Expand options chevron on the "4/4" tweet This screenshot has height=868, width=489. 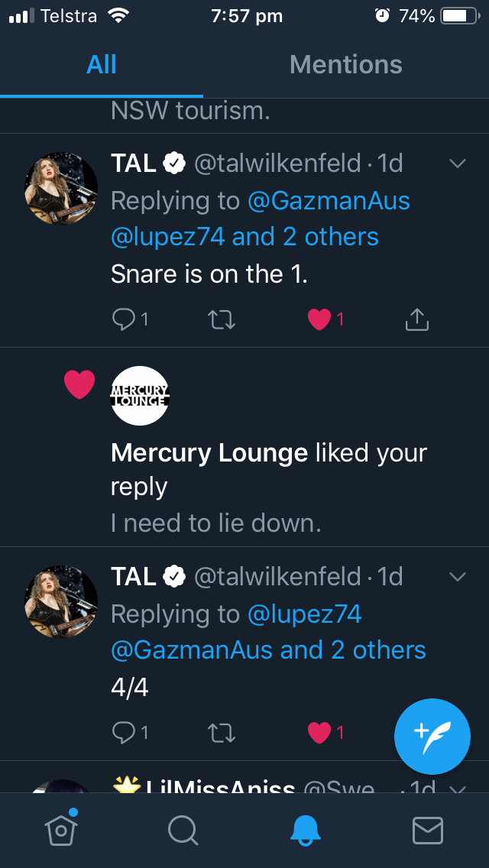(458, 577)
